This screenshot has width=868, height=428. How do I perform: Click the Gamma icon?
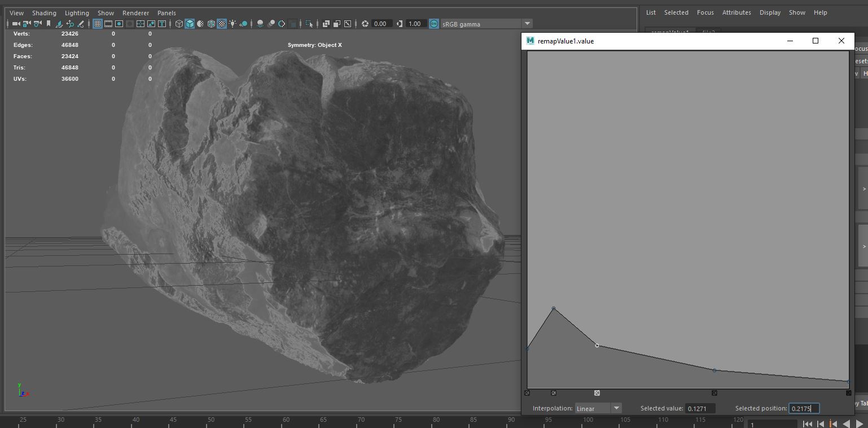click(x=400, y=24)
